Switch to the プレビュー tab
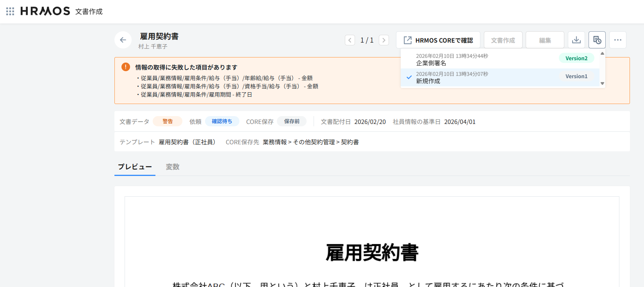This screenshot has width=644, height=287. (135, 167)
